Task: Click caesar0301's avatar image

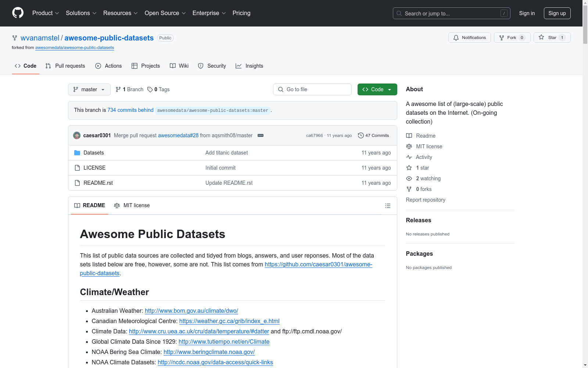Action: click(x=77, y=135)
